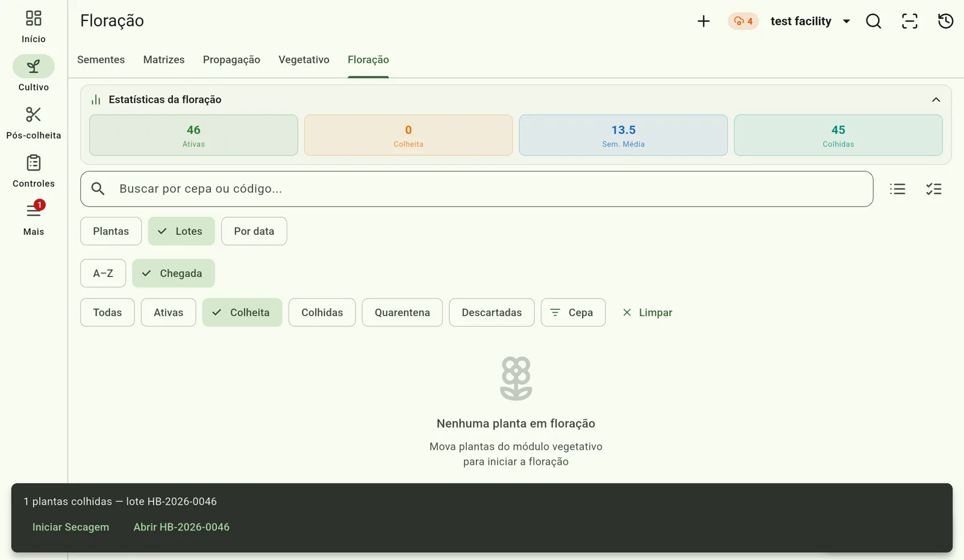Switch to the Matrizes tab
964x560 pixels.
pyautogui.click(x=164, y=60)
